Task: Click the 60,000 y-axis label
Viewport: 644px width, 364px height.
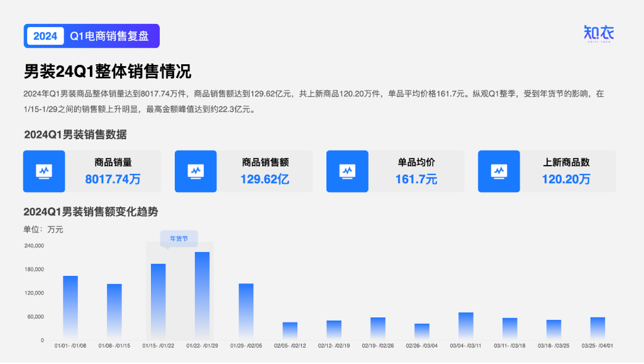Action: tap(36, 317)
